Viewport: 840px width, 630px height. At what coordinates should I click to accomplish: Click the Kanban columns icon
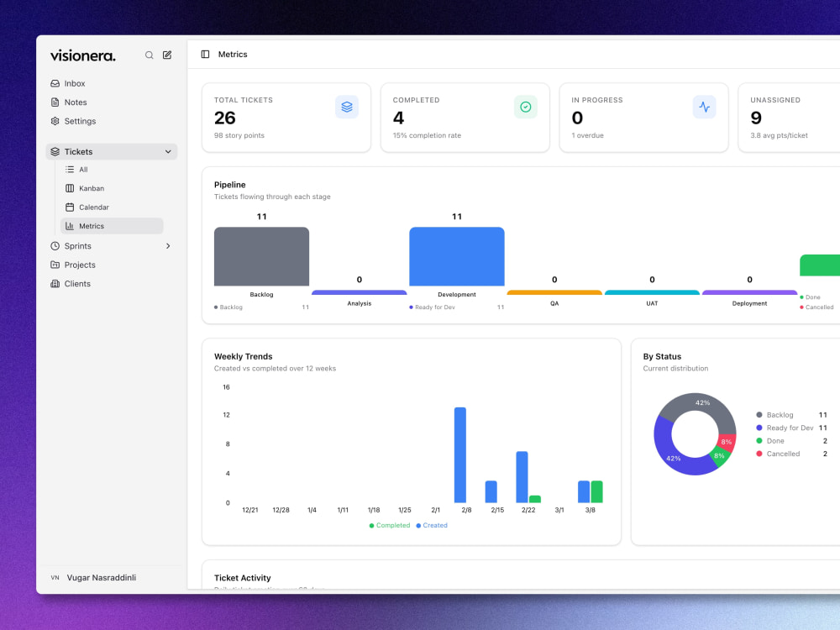(x=70, y=188)
